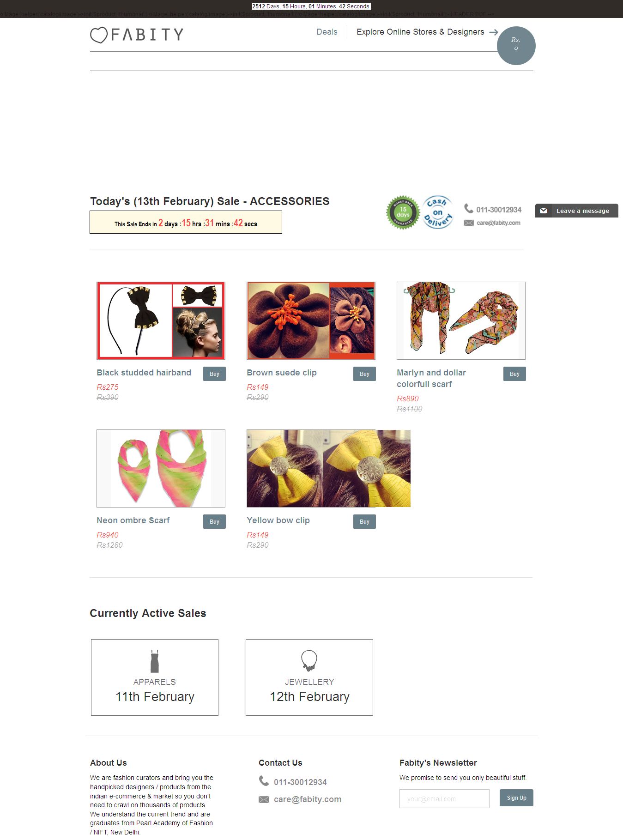The height and width of the screenshot is (840, 623).
Task: Click the envelope icon on Leave a message
Action: click(x=544, y=211)
